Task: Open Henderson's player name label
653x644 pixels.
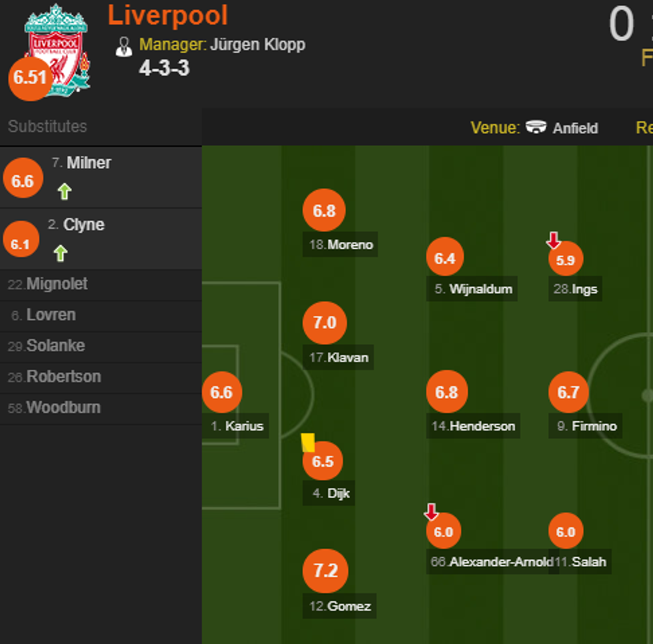Action: click(482, 426)
